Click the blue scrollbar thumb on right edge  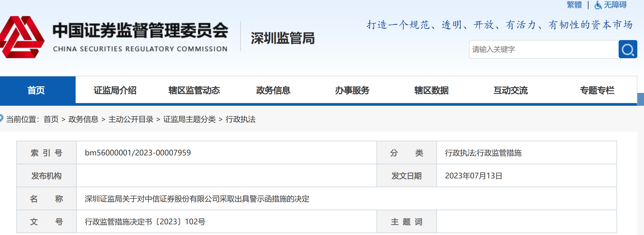point(641,99)
